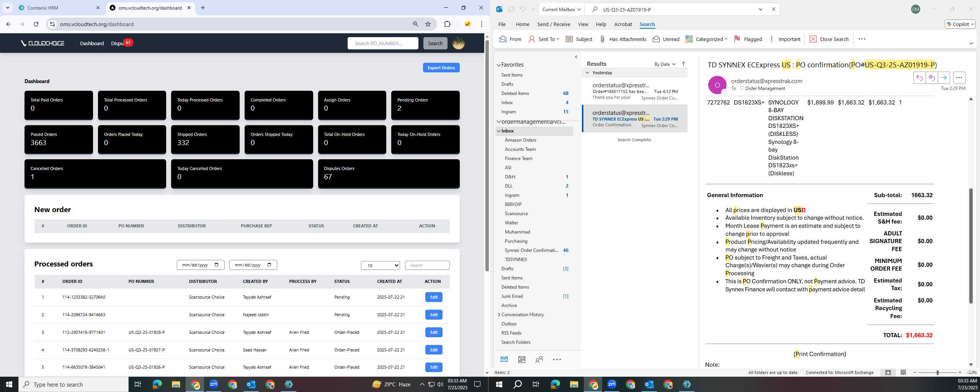
Task: Adjust Outlook zoom slider
Action: tap(937, 372)
